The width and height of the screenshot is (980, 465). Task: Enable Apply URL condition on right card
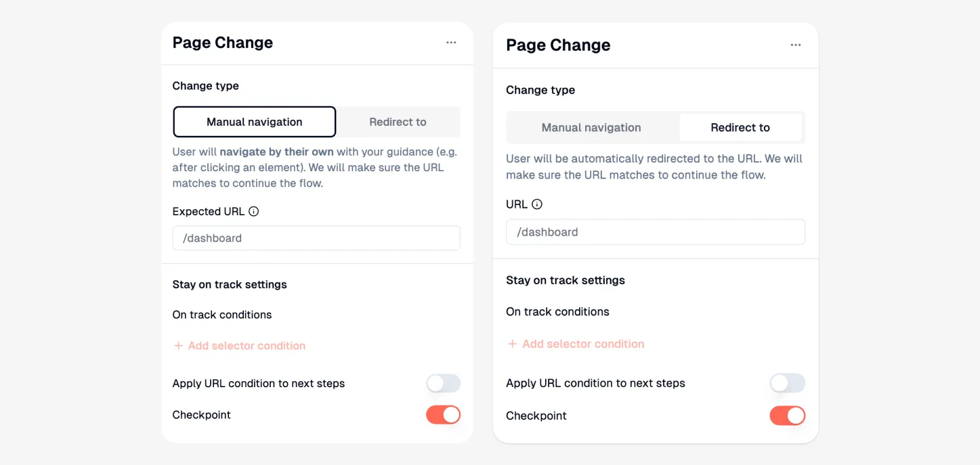coord(787,383)
